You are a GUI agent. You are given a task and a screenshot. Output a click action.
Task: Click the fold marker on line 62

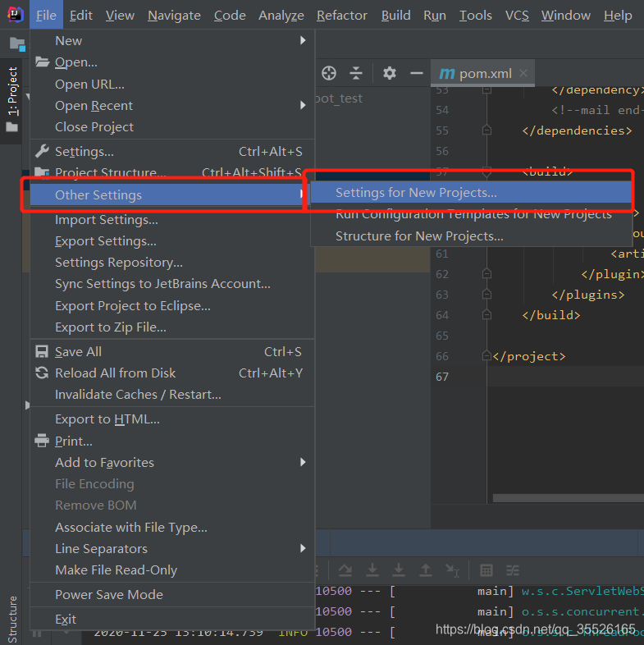pos(487,274)
